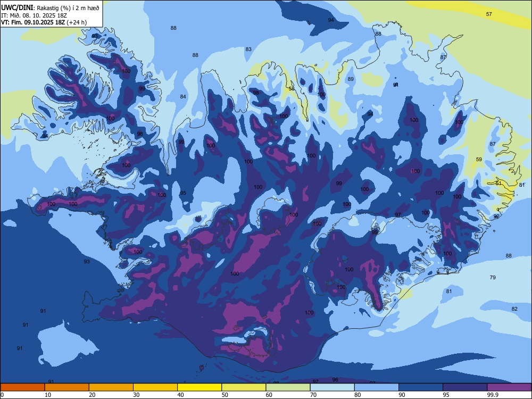This screenshot has height=399, width=532.
Task: Click the "70" legend scale label
Action: click(x=313, y=395)
